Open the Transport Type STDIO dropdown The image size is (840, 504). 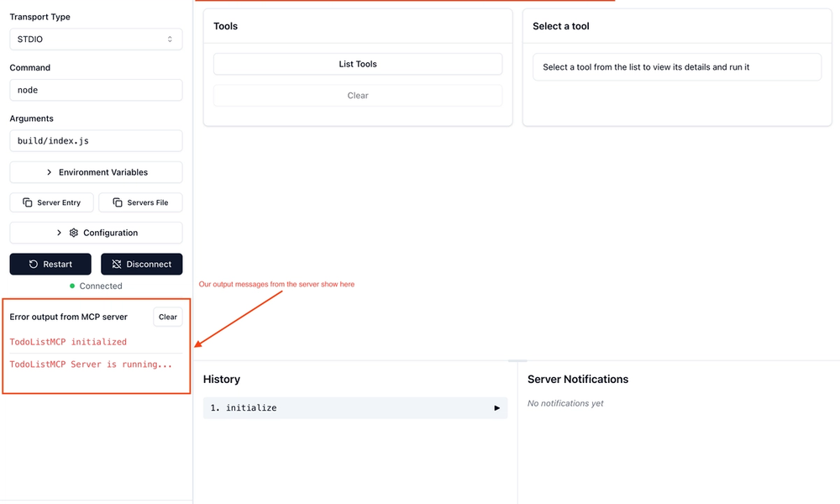tap(96, 39)
